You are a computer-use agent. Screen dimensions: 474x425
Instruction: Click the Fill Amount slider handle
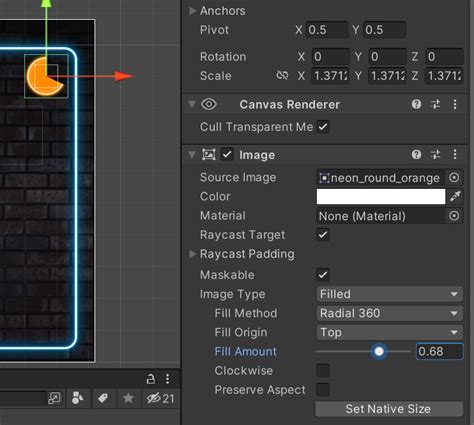coord(379,351)
